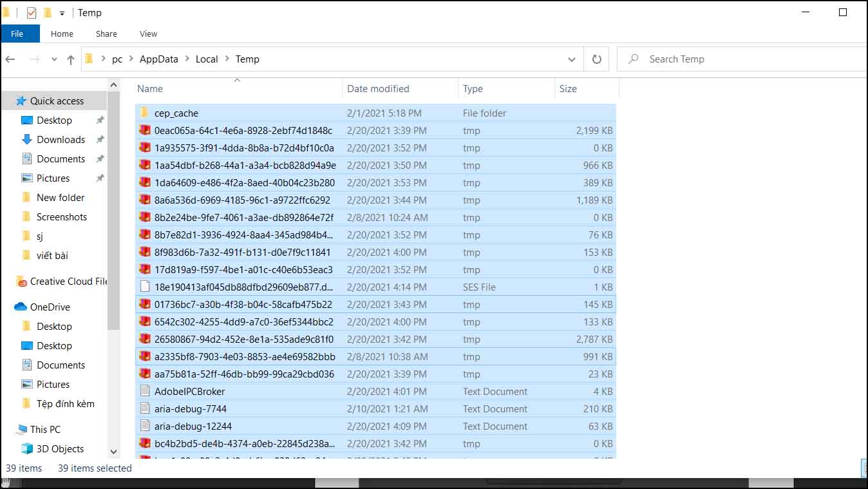The image size is (868, 489).
Task: Click the OneDrive cloud icon in the sidebar
Action: (21, 307)
